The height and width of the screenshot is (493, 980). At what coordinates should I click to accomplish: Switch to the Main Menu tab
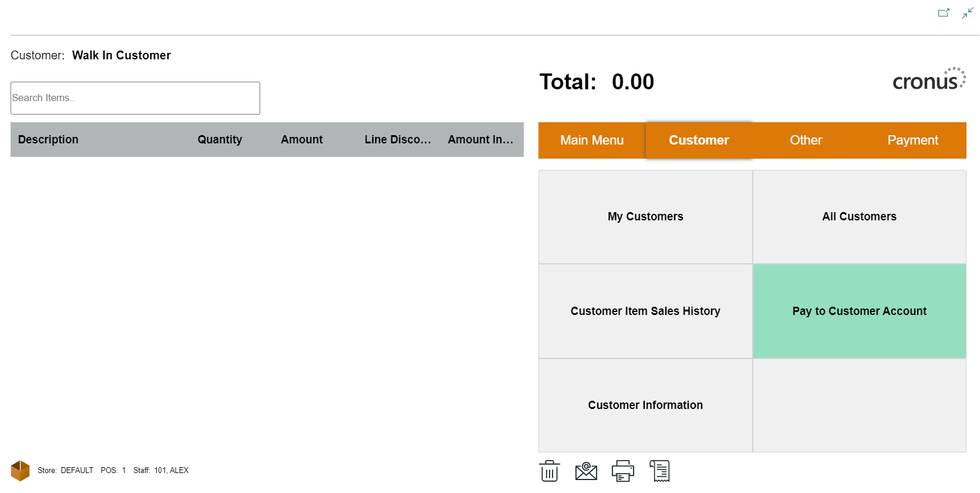tap(591, 140)
